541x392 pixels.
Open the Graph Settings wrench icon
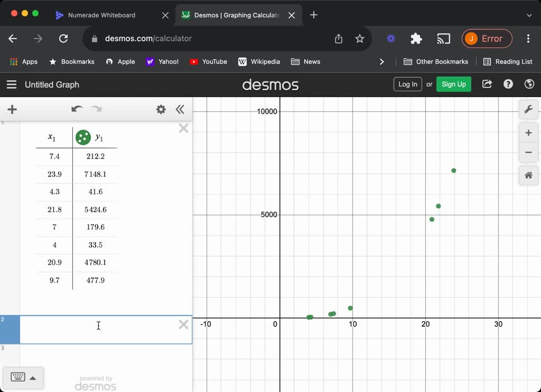click(528, 110)
